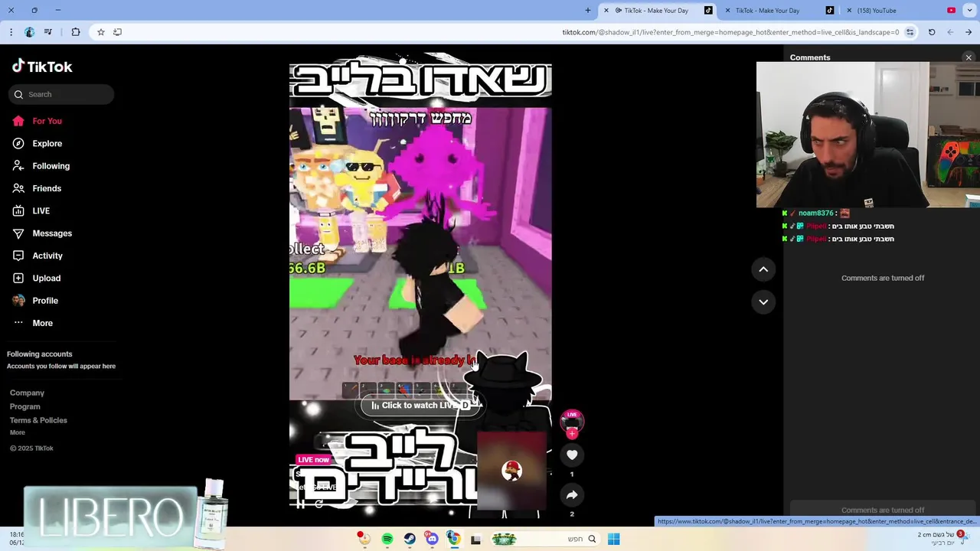Screen dimensions: 980x551
Task: Open the Explore page
Action: 38,143
